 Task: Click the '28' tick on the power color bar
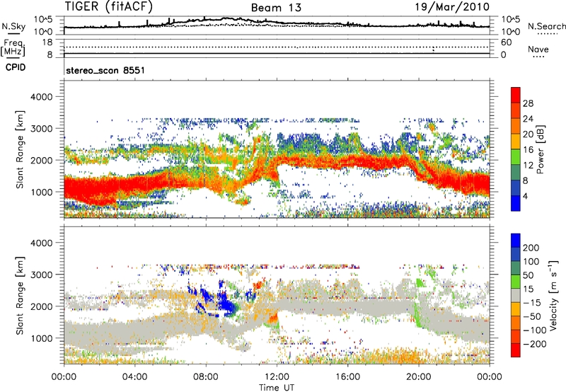[528, 103]
